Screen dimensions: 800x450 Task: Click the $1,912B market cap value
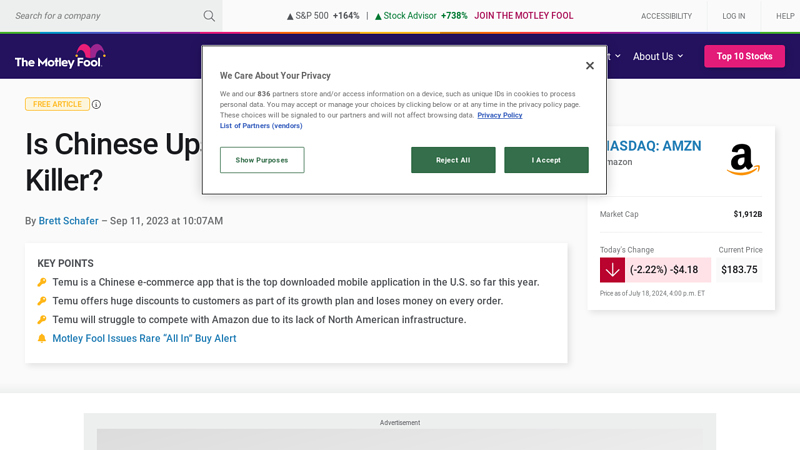(747, 214)
